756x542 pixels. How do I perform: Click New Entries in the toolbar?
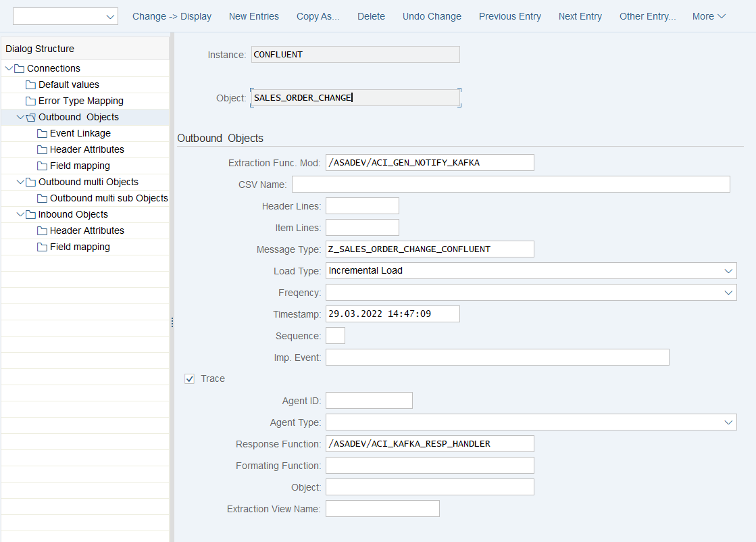click(254, 16)
